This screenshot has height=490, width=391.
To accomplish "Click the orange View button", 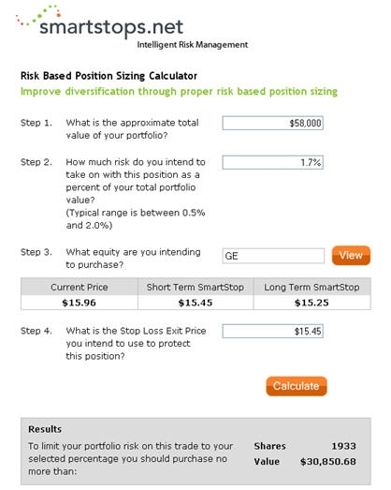I will pos(351,255).
